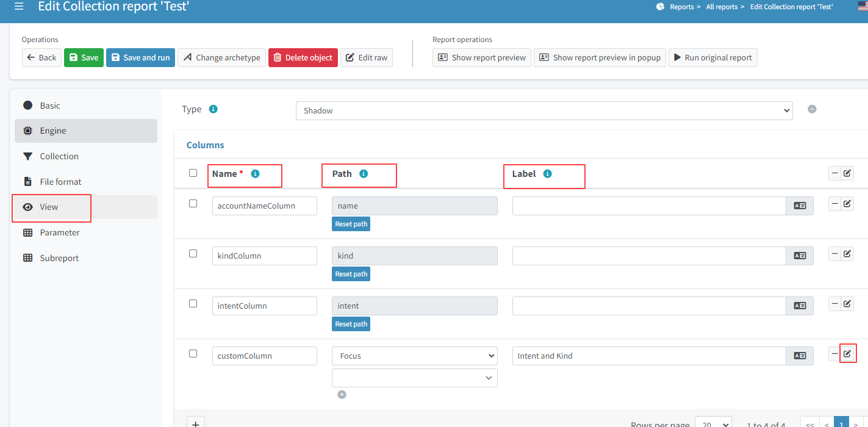Viewport: 868px width, 427px height.
Task: Open the Collection tab in sidebar
Action: (x=59, y=156)
